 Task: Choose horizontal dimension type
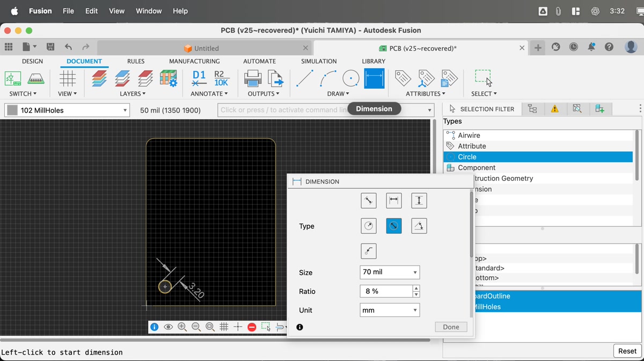tap(394, 201)
